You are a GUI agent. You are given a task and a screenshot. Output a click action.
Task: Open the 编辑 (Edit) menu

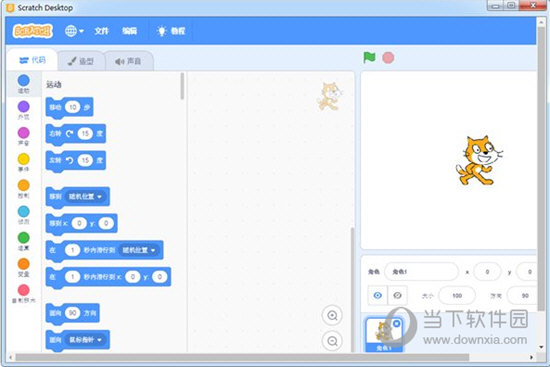(x=129, y=31)
